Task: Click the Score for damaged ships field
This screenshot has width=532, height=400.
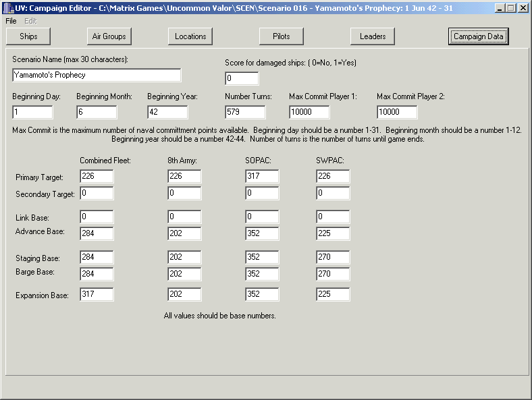Action: 242,78
